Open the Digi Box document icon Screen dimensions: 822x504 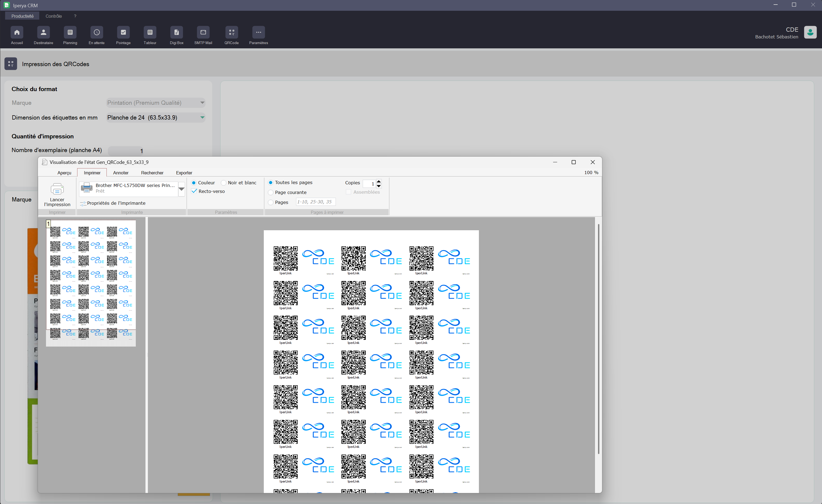pos(176,32)
